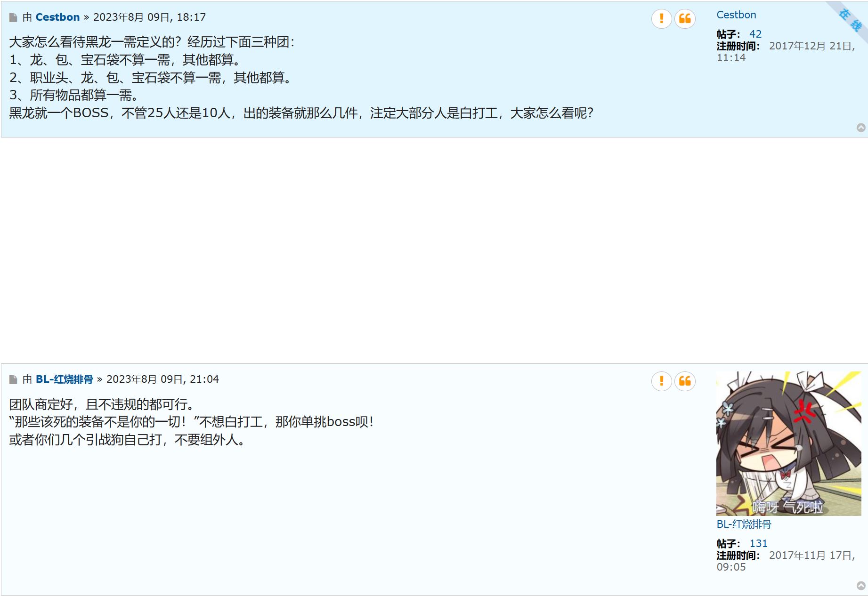Screen dimensions: 868x596
Task: Quote Cestbon's post
Action: coord(685,19)
